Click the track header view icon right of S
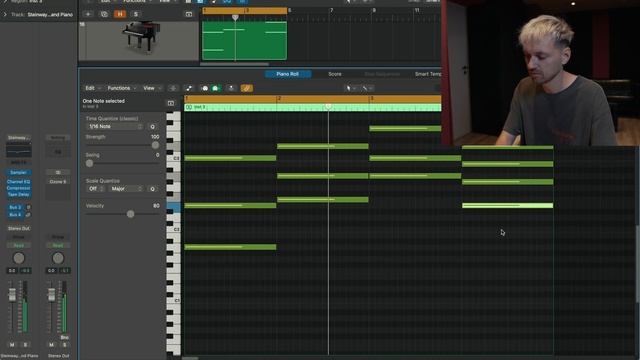 point(189,14)
